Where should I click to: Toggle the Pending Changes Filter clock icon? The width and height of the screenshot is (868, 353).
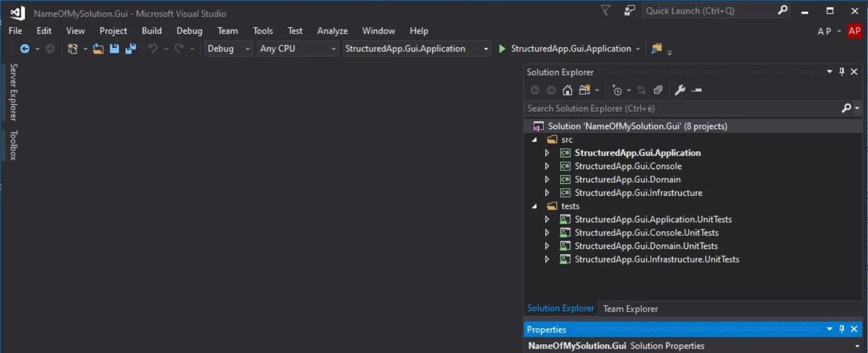coord(618,90)
